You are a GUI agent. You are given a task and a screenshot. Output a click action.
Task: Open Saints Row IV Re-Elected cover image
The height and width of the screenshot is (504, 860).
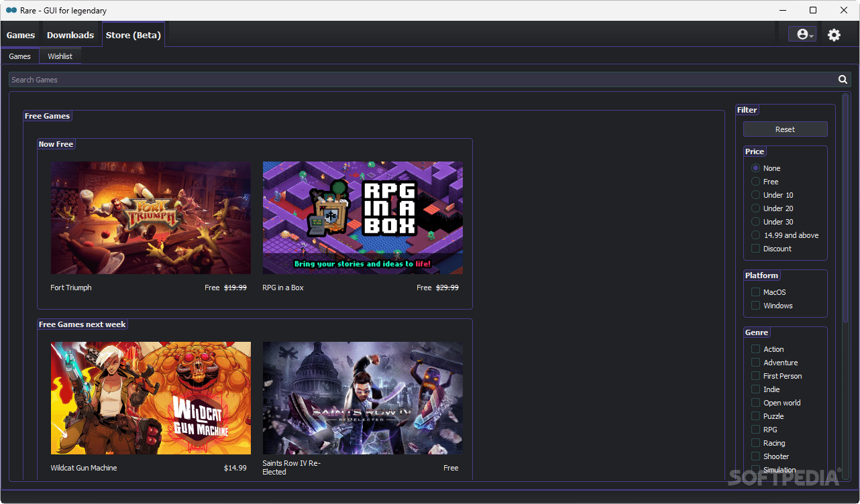[x=363, y=398]
